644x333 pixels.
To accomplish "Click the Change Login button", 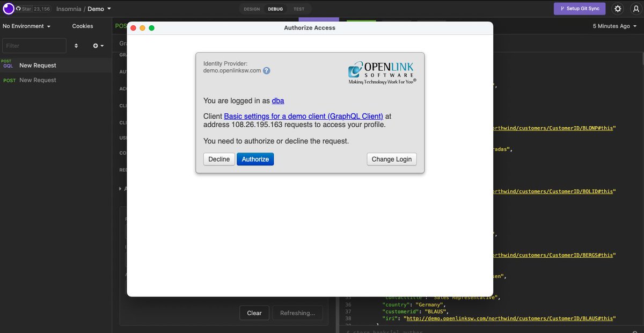I will click(x=392, y=159).
